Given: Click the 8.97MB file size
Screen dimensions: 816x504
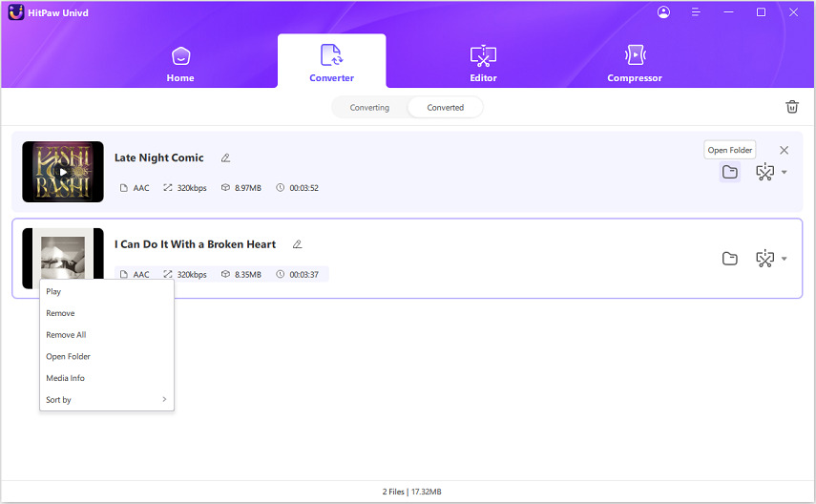Looking at the screenshot, I should [x=248, y=188].
